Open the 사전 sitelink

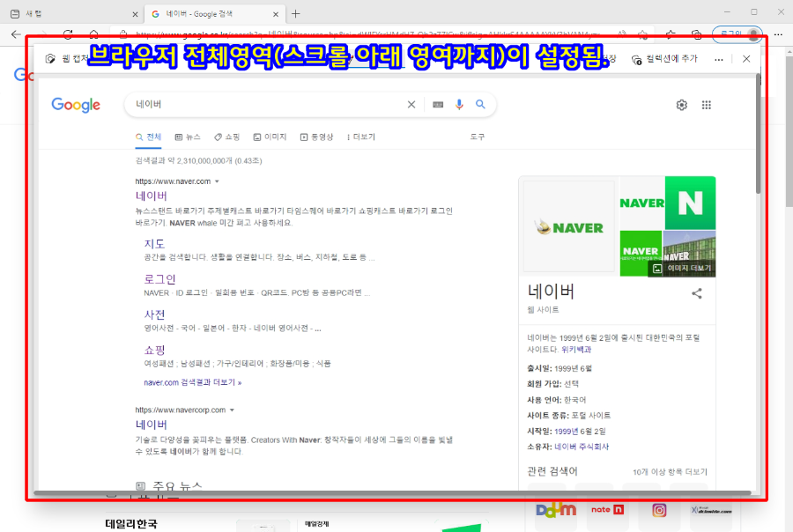[154, 314]
